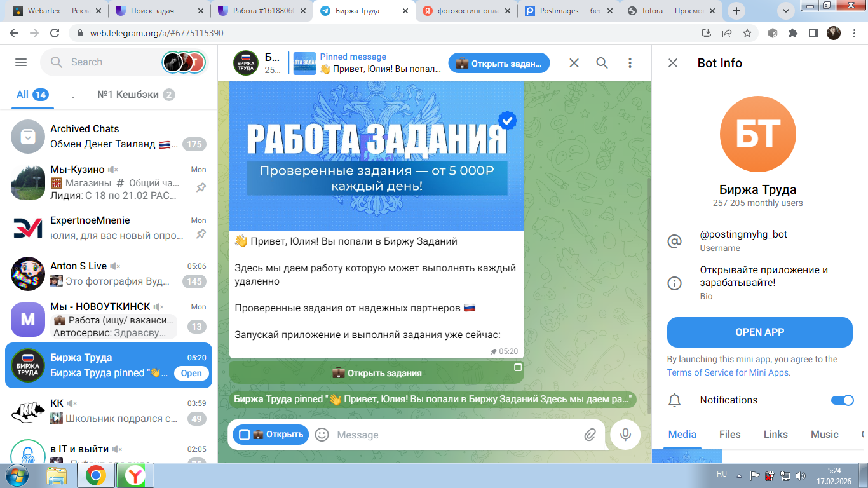Screen dimensions: 868x488
Task: Open the chat's three-dot more actions menu
Action: (630, 63)
